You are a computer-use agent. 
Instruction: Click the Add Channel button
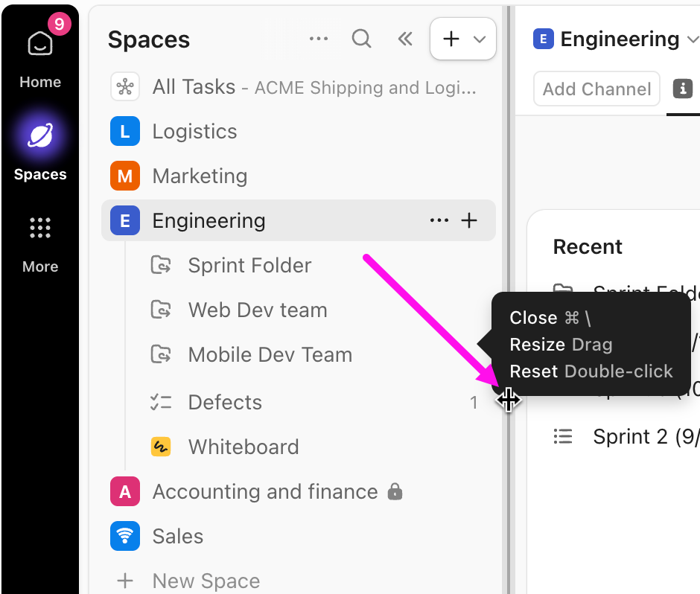click(596, 89)
